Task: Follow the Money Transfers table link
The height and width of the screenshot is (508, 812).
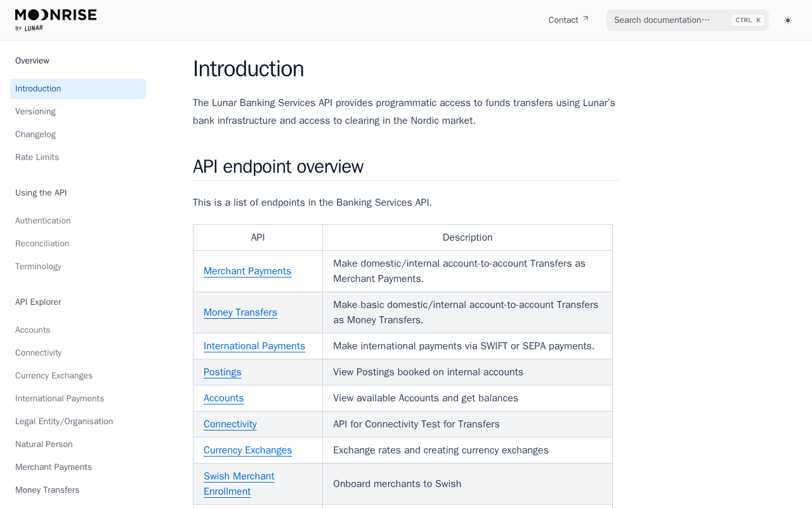Action: coord(240,312)
